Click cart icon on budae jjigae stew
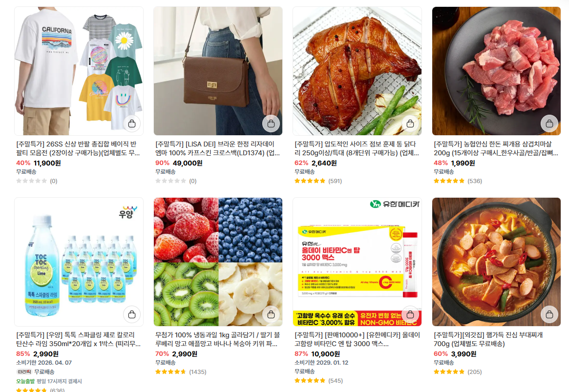This screenshot has height=392, width=569. click(x=549, y=314)
